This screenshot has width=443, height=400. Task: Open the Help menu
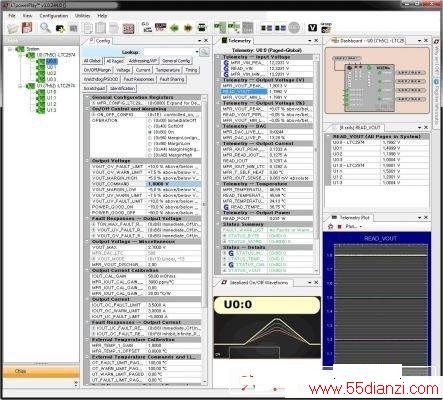pyautogui.click(x=102, y=16)
